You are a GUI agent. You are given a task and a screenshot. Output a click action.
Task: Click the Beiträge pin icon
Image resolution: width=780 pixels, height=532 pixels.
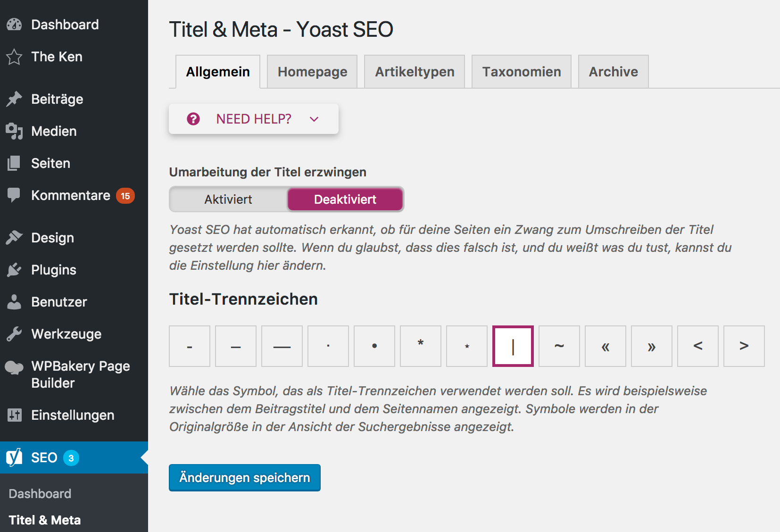coord(14,99)
